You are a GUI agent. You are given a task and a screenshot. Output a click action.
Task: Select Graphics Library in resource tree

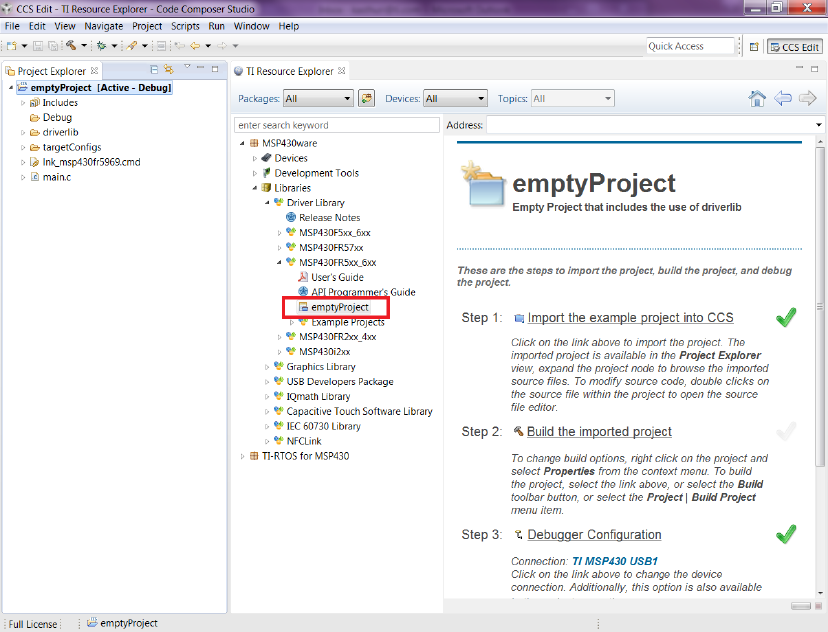coord(315,366)
